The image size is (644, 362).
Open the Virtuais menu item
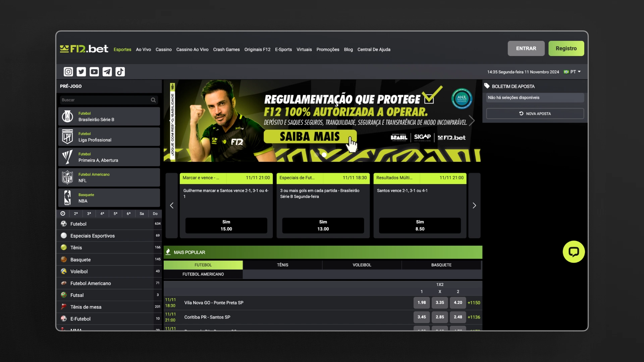pyautogui.click(x=304, y=50)
